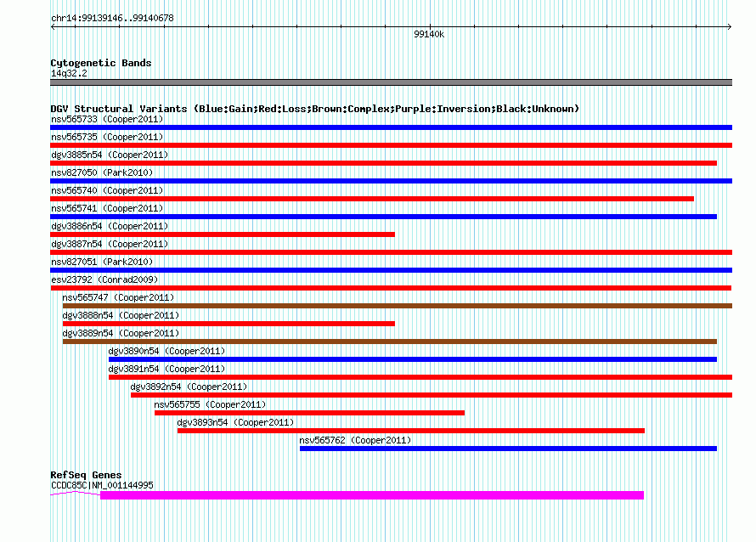Open the nsv565762 (Cooper2011) label
The image size is (756, 542).
(355, 440)
